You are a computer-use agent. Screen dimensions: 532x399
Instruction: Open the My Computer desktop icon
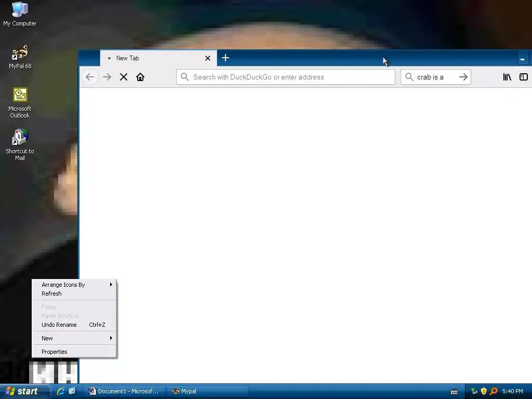point(20,14)
